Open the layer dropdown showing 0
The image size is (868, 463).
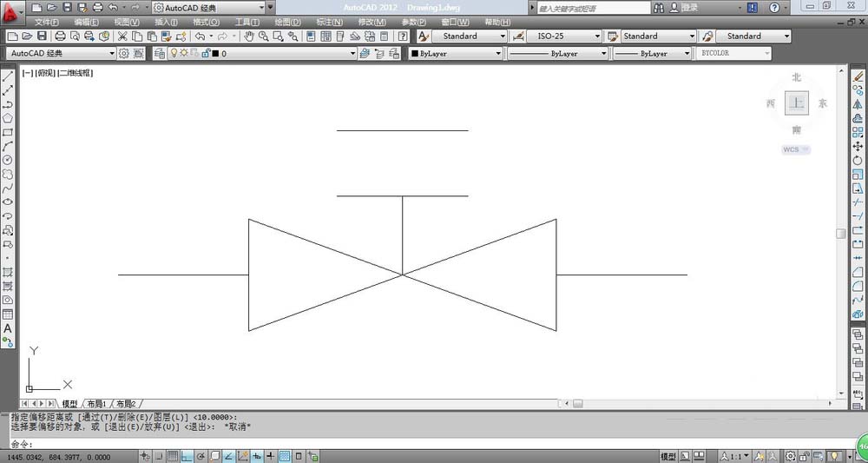coord(262,53)
